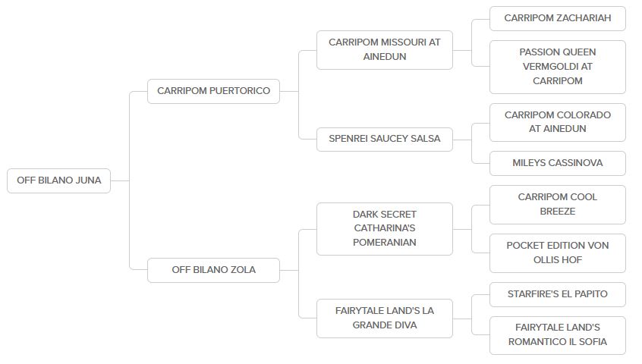Click the bottommost great-grandparent box

coord(557,335)
